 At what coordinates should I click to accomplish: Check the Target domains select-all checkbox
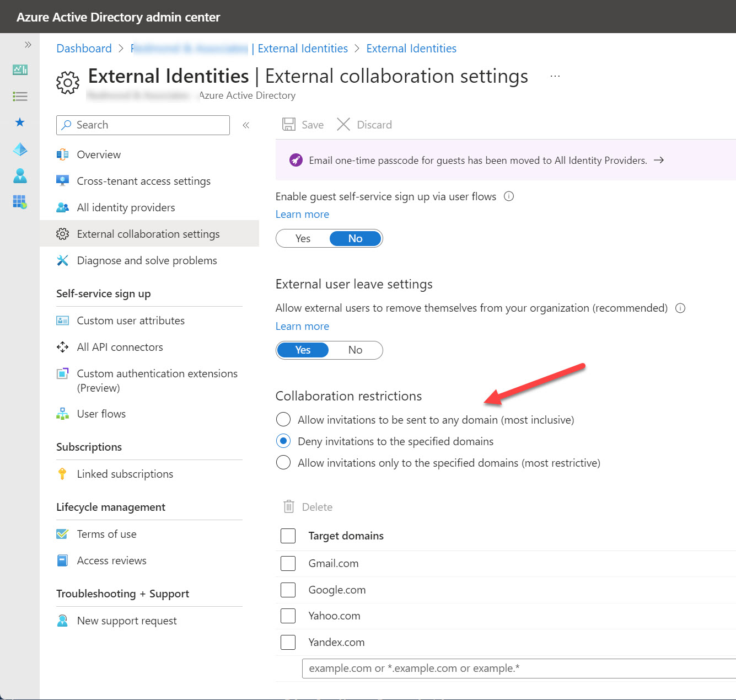(x=288, y=536)
